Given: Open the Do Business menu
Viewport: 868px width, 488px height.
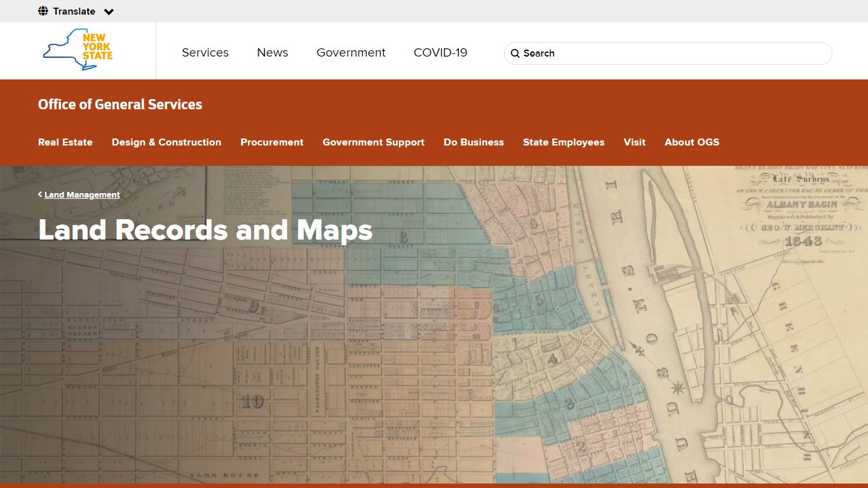Looking at the screenshot, I should [474, 142].
